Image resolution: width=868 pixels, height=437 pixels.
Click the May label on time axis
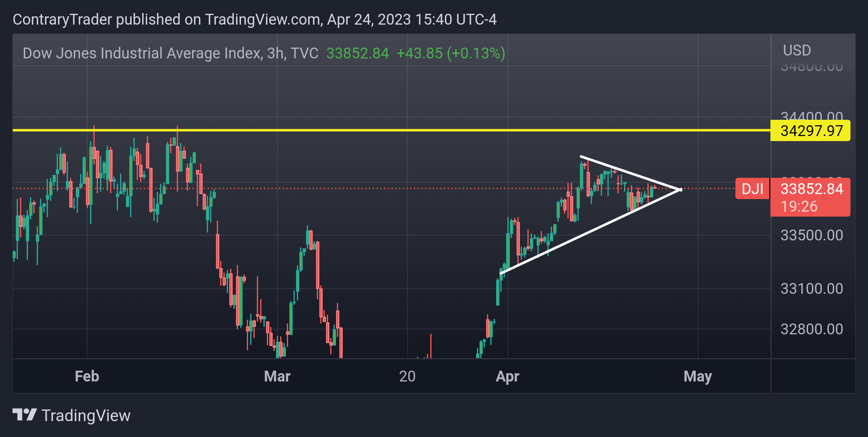[x=698, y=376]
